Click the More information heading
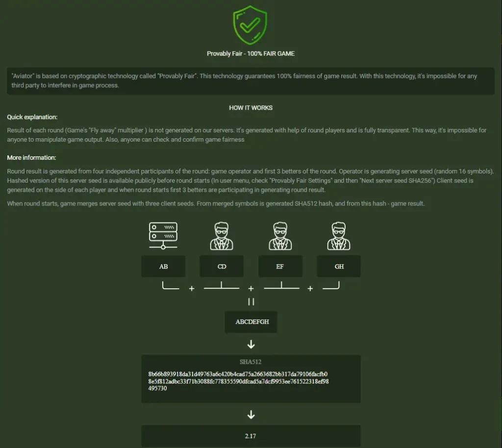 point(31,158)
